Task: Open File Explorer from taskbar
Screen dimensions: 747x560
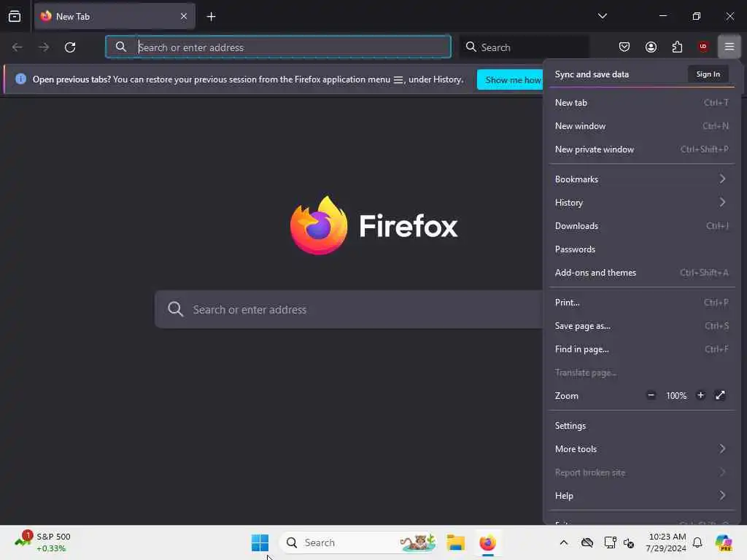Action: tap(455, 542)
